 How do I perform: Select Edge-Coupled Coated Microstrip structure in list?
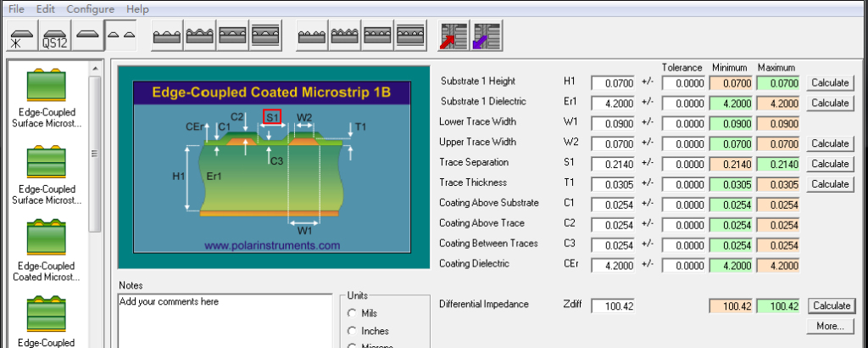[x=47, y=251]
